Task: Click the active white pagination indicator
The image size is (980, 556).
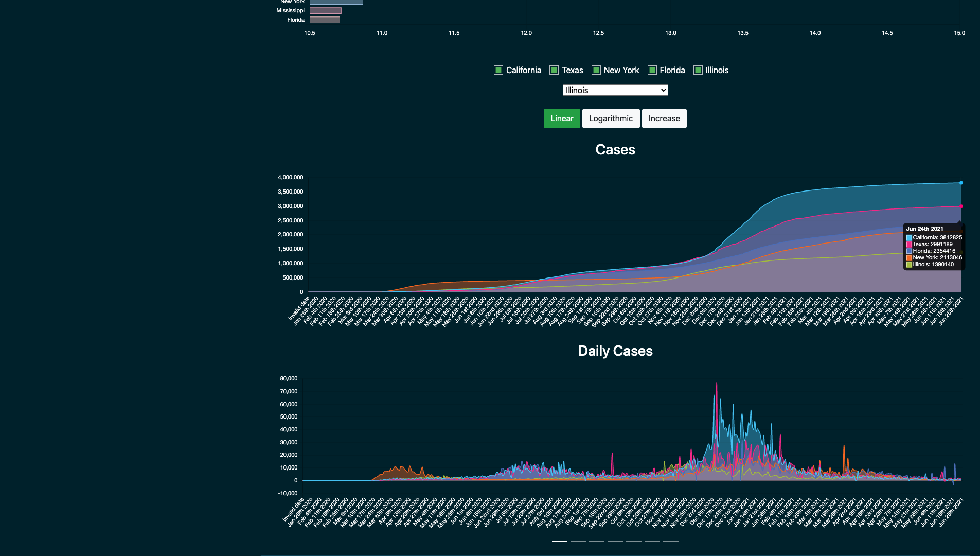Action: pos(559,541)
